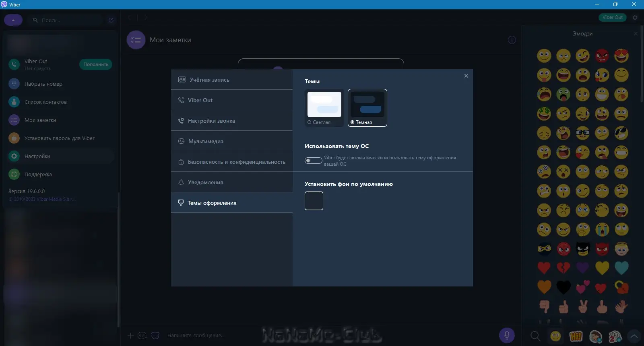Select the Тёмная theme radio button
The height and width of the screenshot is (346, 644).
point(352,122)
